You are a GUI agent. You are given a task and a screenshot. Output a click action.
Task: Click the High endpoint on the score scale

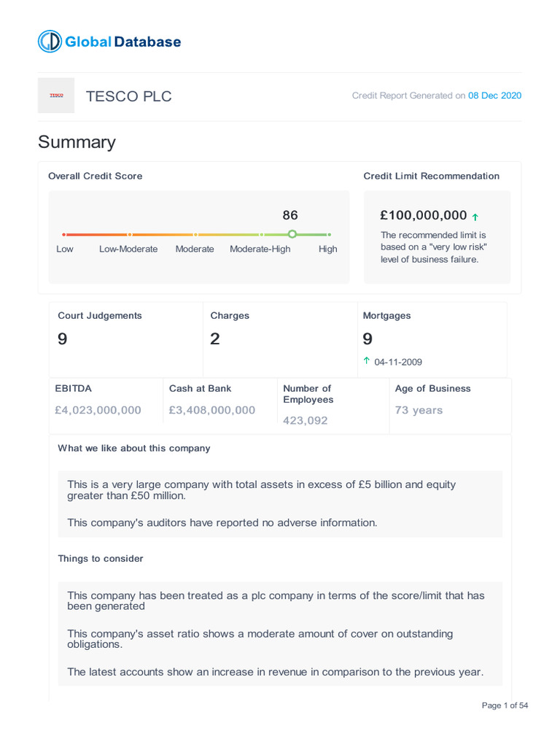point(329,234)
